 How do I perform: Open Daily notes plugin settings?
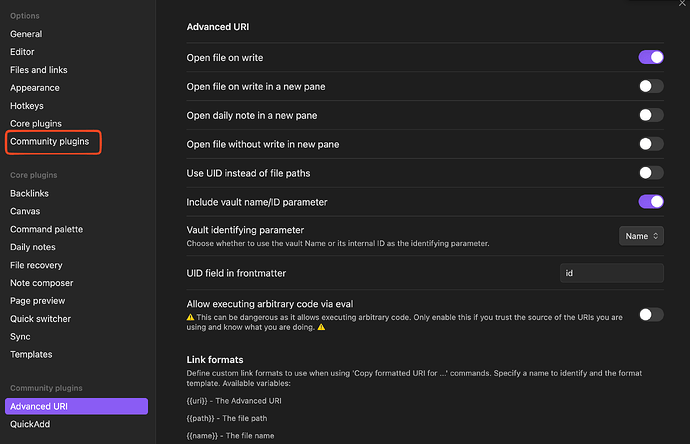pyautogui.click(x=35, y=246)
